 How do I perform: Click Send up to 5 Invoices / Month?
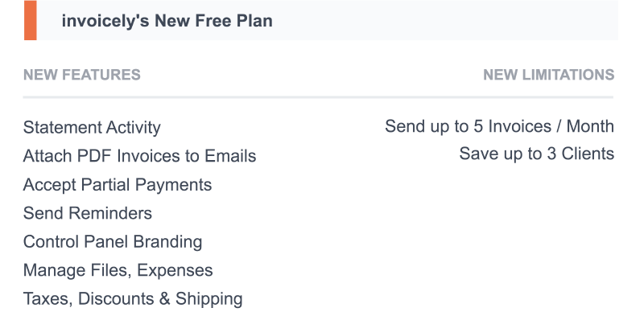tap(499, 126)
